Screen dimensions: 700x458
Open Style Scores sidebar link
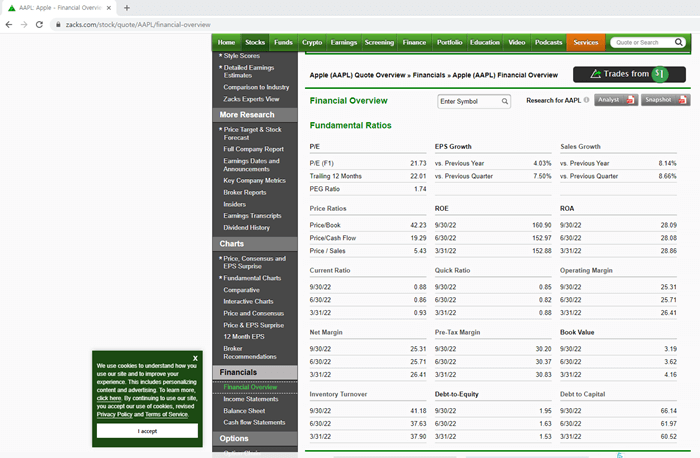click(x=242, y=56)
